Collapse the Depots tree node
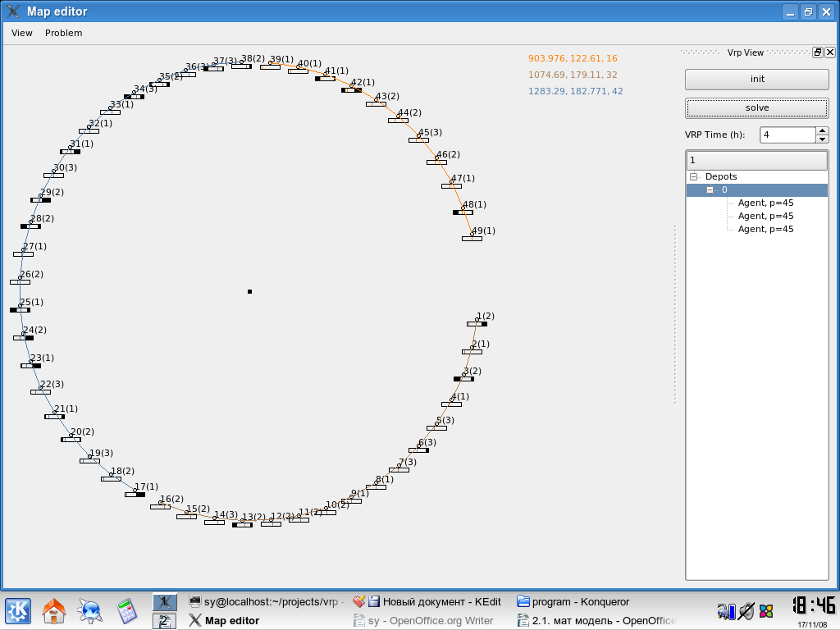Image resolution: width=840 pixels, height=630 pixels. [693, 176]
